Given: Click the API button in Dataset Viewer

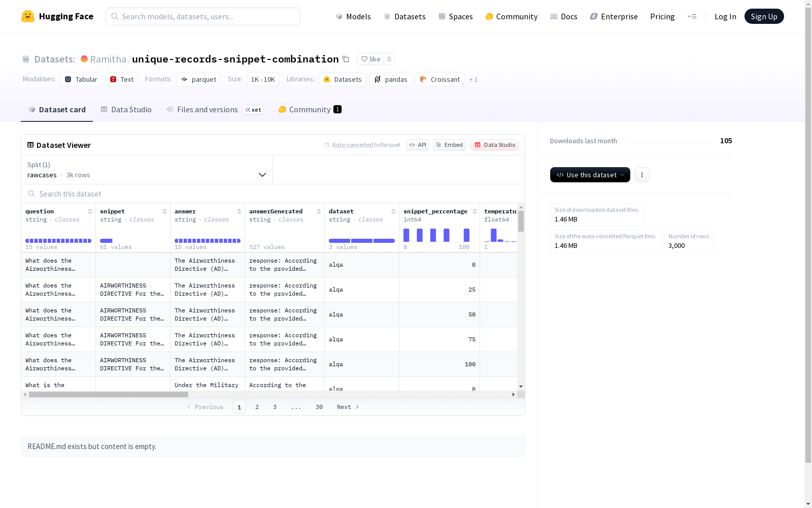Looking at the screenshot, I should (418, 145).
